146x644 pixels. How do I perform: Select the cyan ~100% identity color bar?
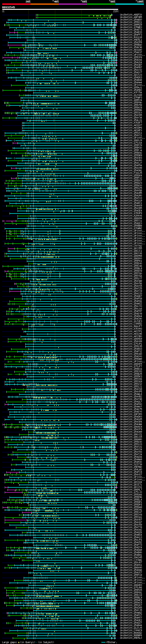[129, 4]
